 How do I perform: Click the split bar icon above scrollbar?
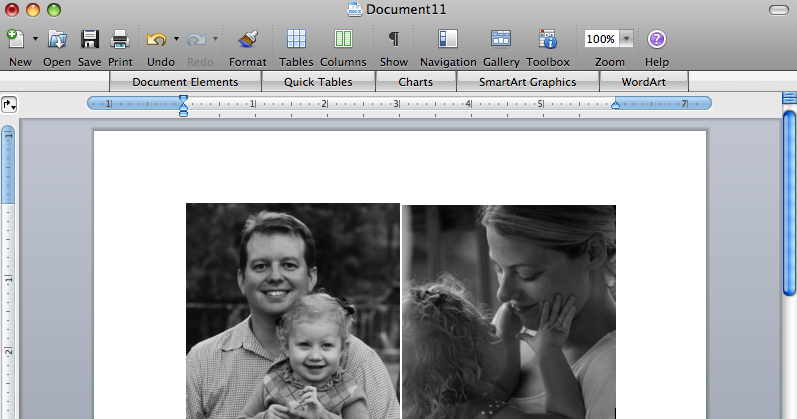789,98
